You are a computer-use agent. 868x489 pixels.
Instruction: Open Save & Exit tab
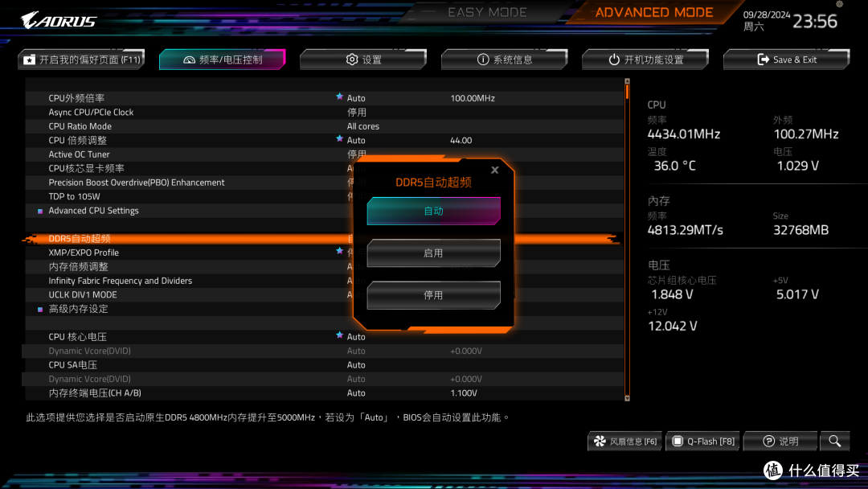tap(787, 60)
